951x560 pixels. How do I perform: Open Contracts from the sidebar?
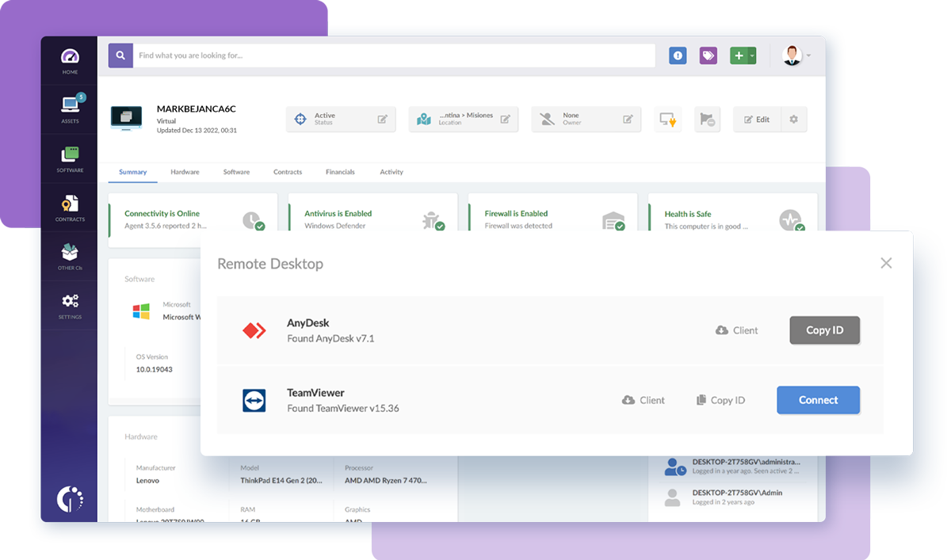click(70, 207)
